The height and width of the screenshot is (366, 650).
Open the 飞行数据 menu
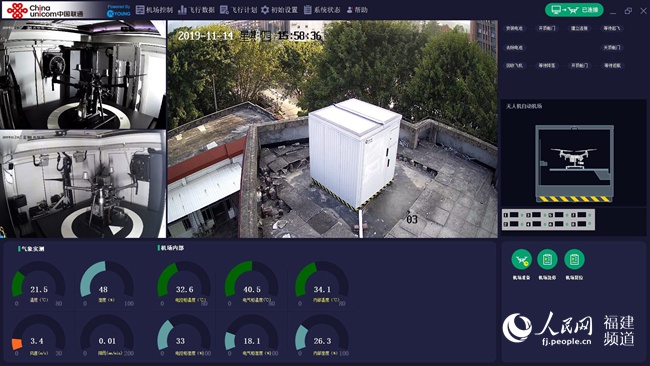point(196,10)
